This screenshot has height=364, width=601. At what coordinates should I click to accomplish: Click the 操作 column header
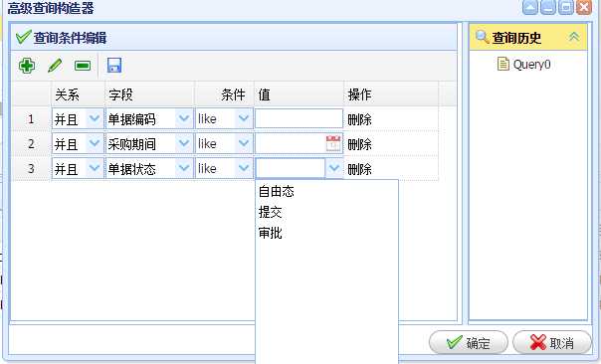(391, 94)
